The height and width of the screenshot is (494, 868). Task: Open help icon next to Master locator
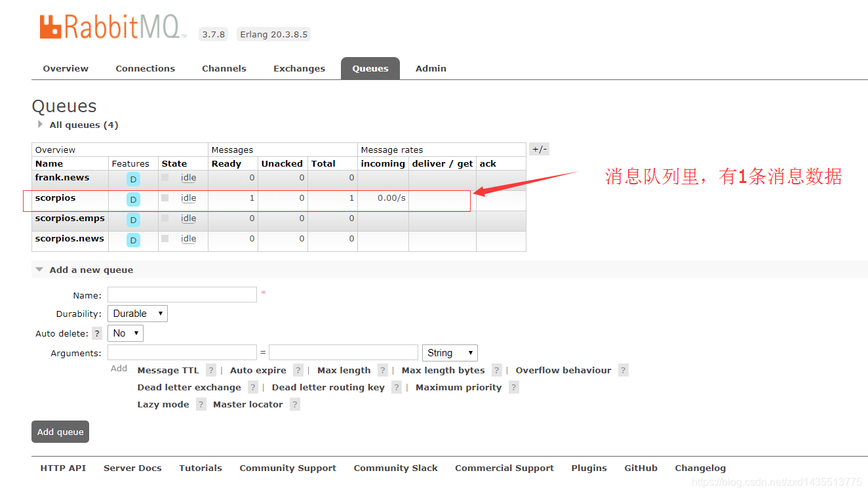coord(295,404)
